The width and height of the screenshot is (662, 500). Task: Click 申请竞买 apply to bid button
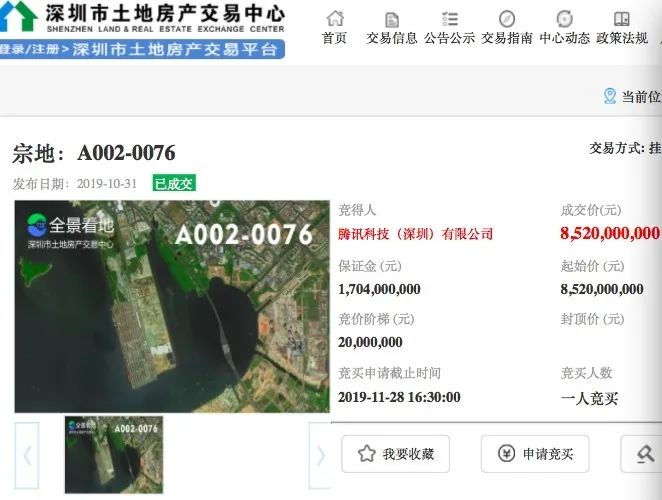(x=535, y=454)
